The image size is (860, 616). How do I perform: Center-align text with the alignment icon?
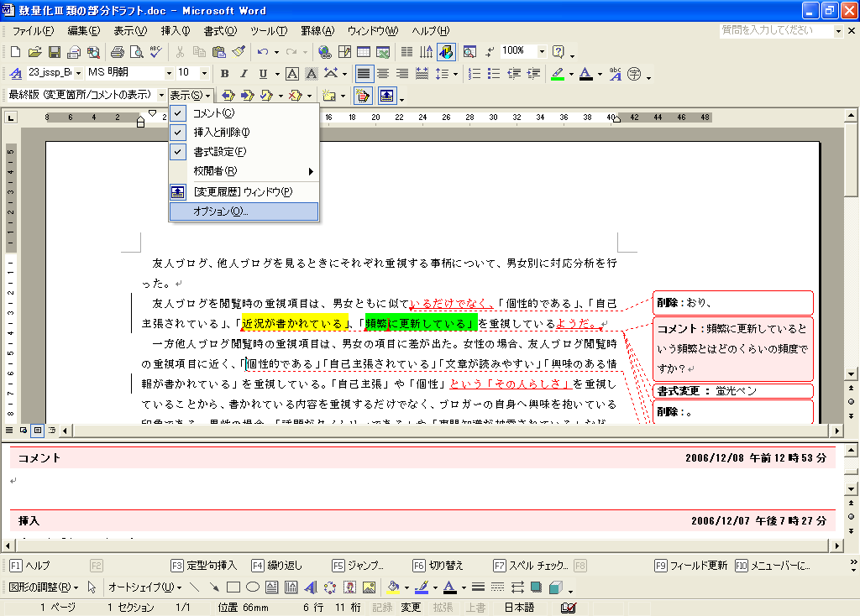pos(383,74)
